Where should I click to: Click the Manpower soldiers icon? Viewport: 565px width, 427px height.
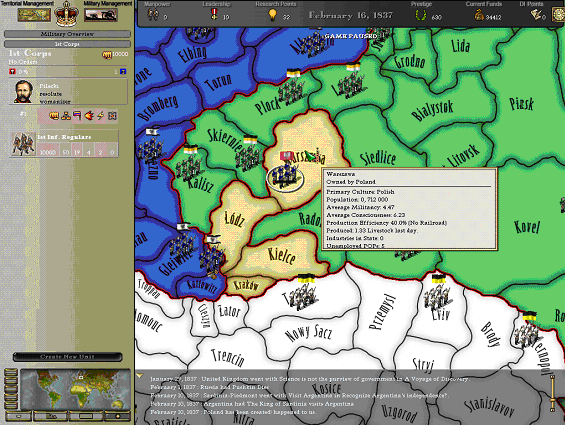pyautogui.click(x=154, y=15)
